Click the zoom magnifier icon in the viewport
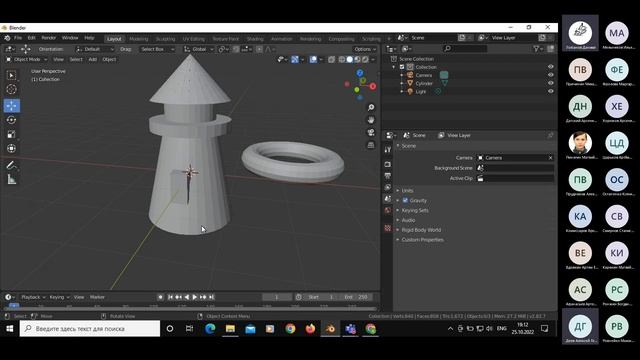The height and width of the screenshot is (360, 640). 371,107
